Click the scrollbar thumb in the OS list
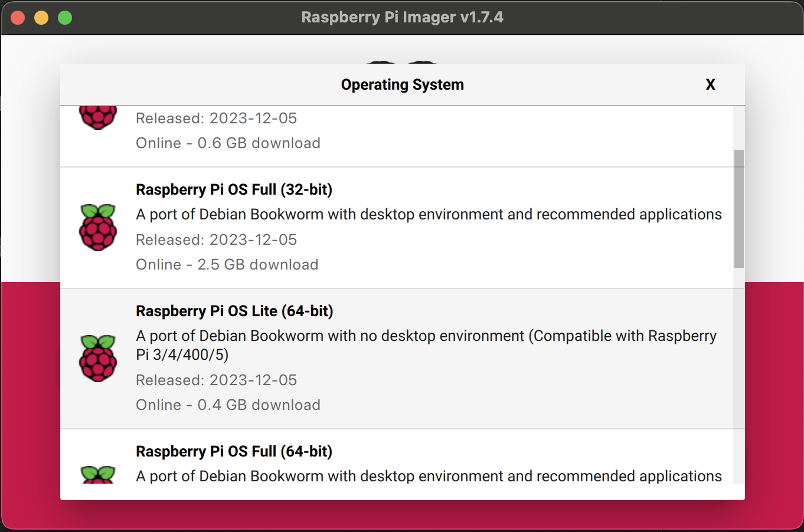This screenshot has width=804, height=532. 738,208
